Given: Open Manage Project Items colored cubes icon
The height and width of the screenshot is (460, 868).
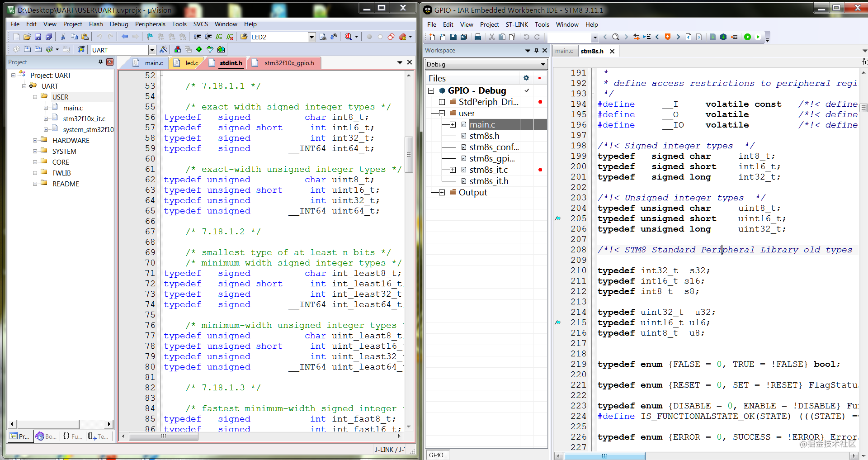Looking at the screenshot, I should [x=178, y=49].
